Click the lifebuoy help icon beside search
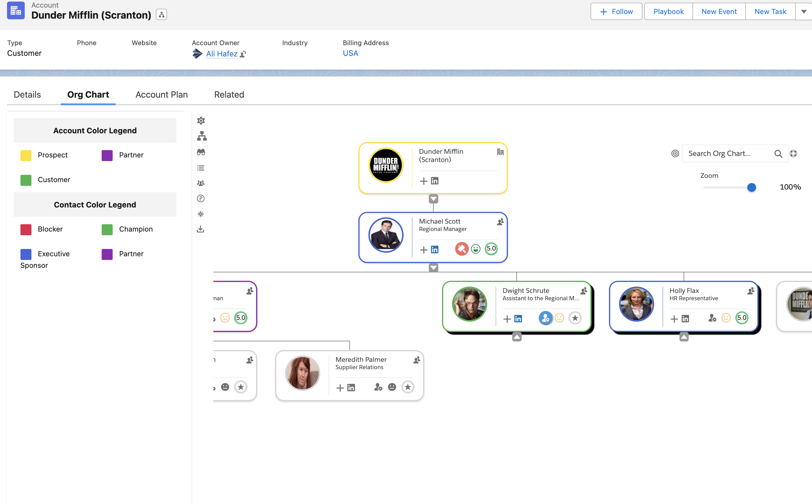This screenshot has width=812, height=504. click(x=793, y=153)
